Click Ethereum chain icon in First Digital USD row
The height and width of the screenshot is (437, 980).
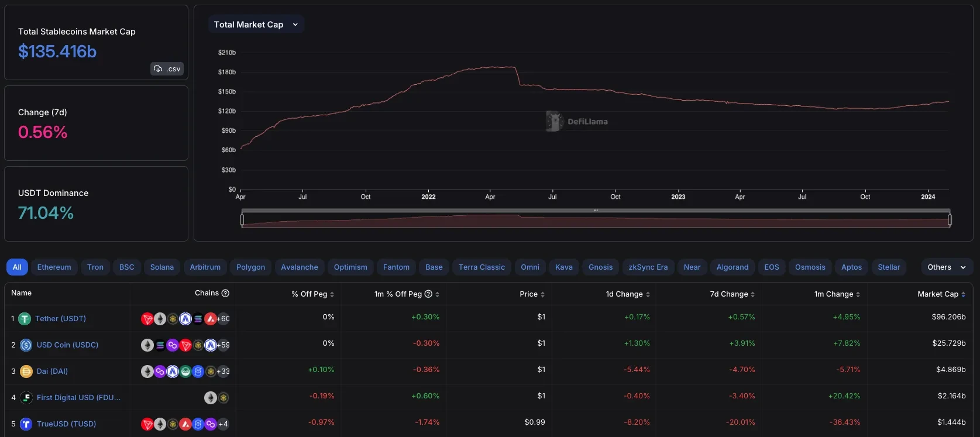[211, 398]
